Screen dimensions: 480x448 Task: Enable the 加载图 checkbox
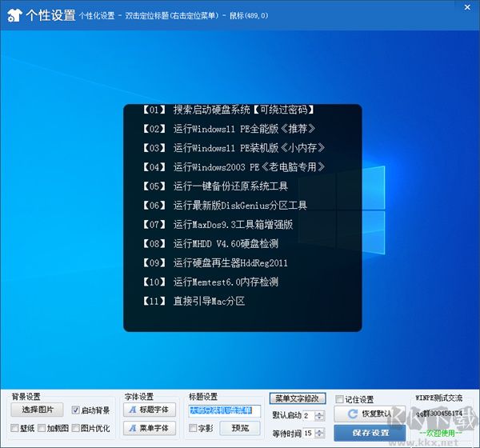click(x=42, y=428)
